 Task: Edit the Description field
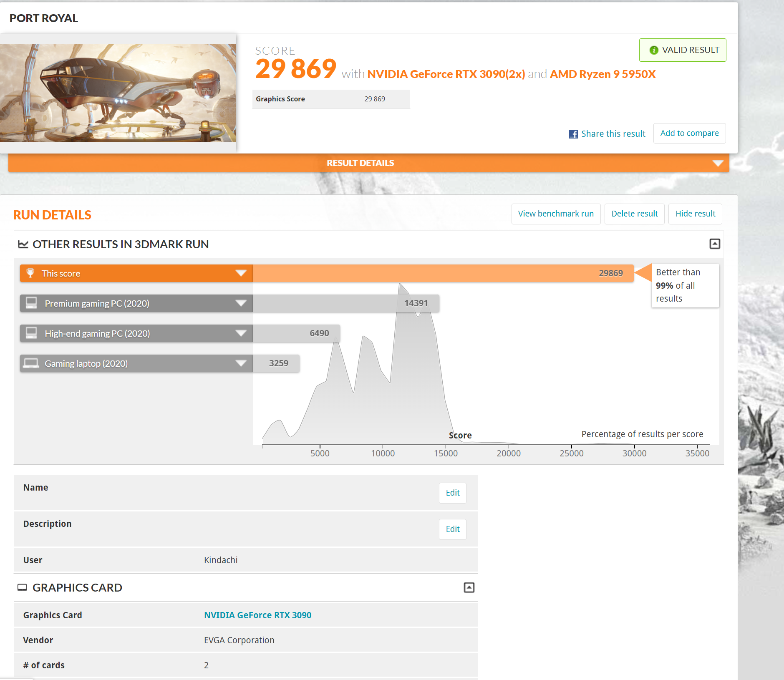point(453,529)
